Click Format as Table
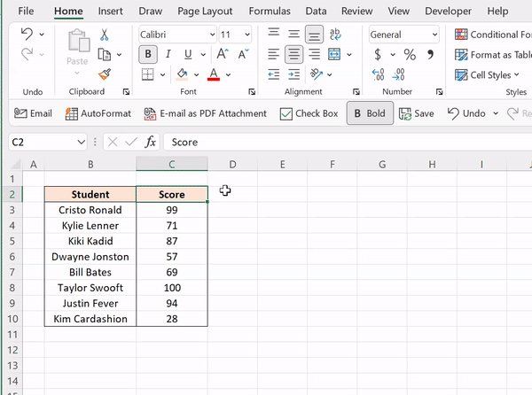Viewport: 532px width, 395px height. tap(493, 55)
